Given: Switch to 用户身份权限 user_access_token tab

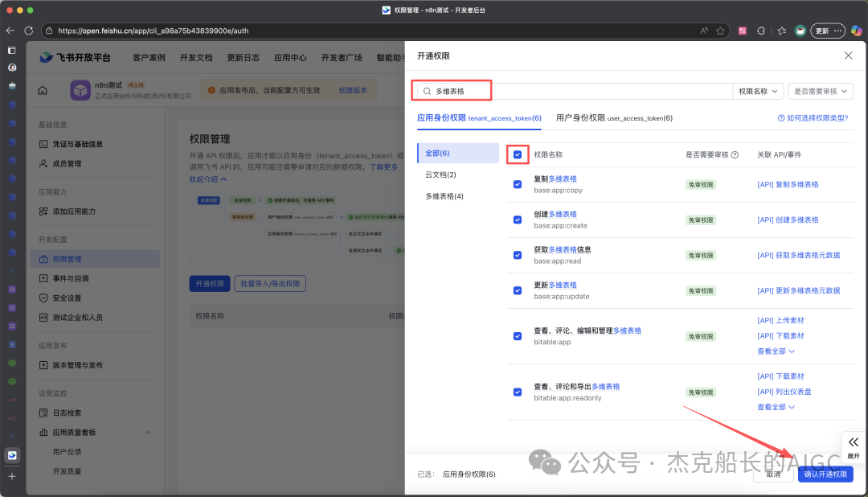Looking at the screenshot, I should [614, 118].
